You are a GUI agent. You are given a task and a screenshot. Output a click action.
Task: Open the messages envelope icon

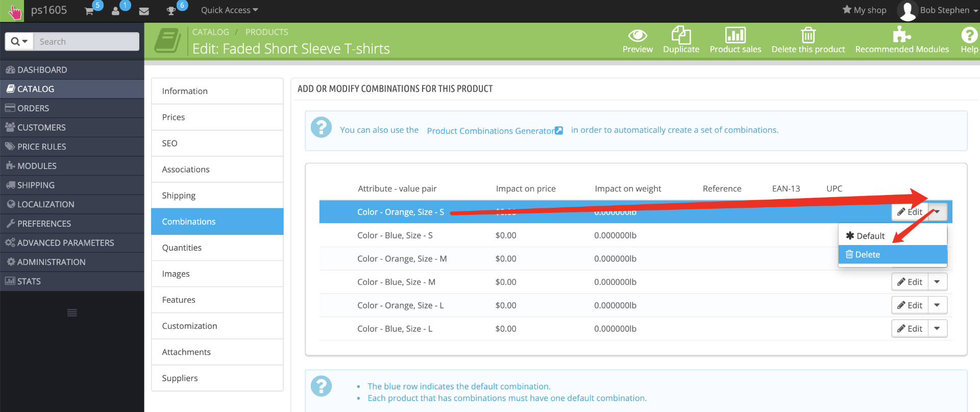[144, 11]
